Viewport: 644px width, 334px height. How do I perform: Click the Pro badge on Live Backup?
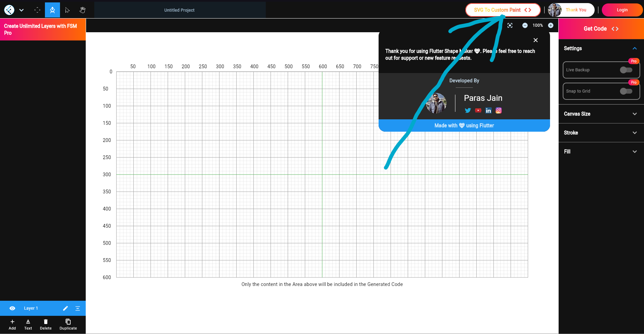click(634, 61)
